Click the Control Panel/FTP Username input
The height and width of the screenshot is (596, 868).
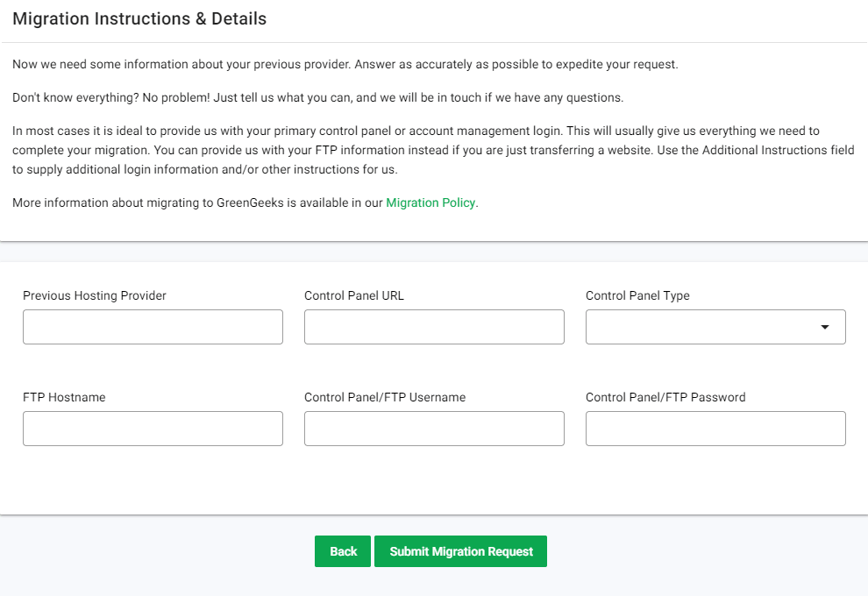tap(434, 428)
